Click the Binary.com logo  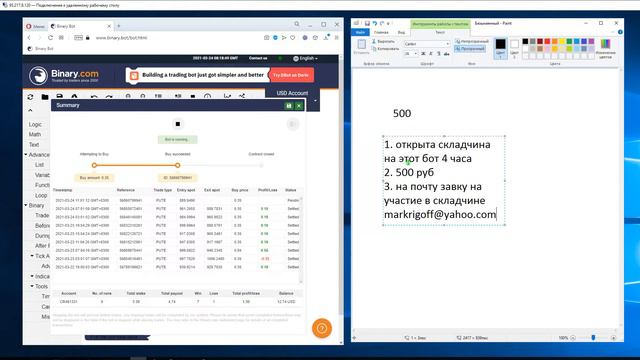coord(64,75)
